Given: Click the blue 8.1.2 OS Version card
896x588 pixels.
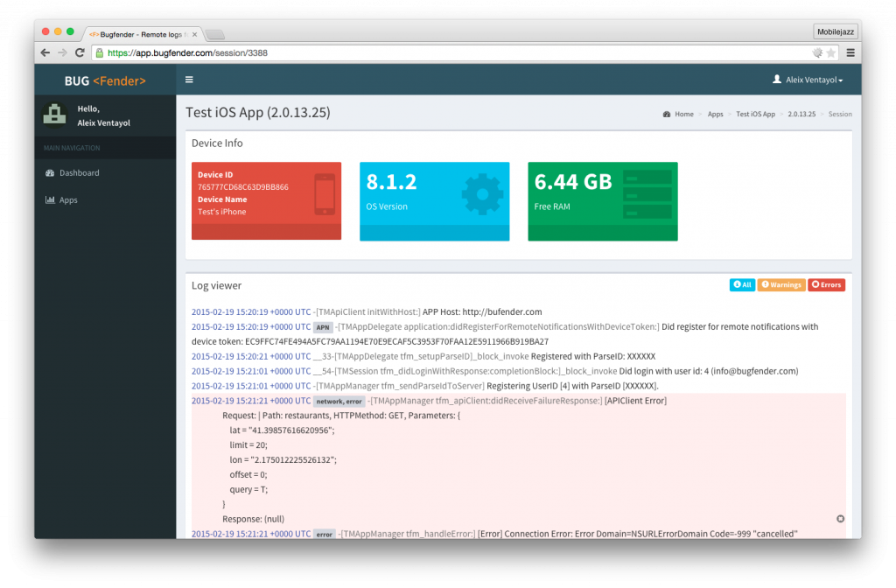Looking at the screenshot, I should [x=434, y=201].
